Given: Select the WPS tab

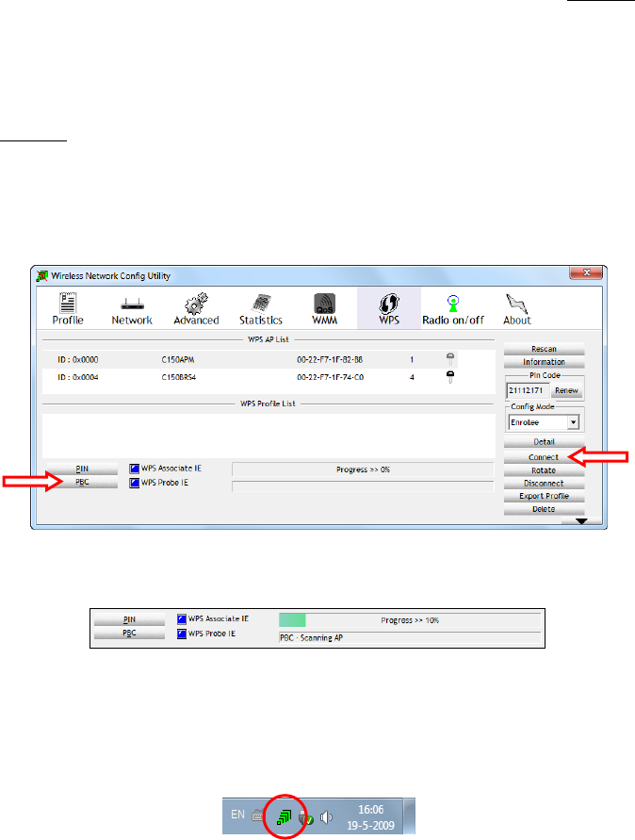Looking at the screenshot, I should click(389, 309).
